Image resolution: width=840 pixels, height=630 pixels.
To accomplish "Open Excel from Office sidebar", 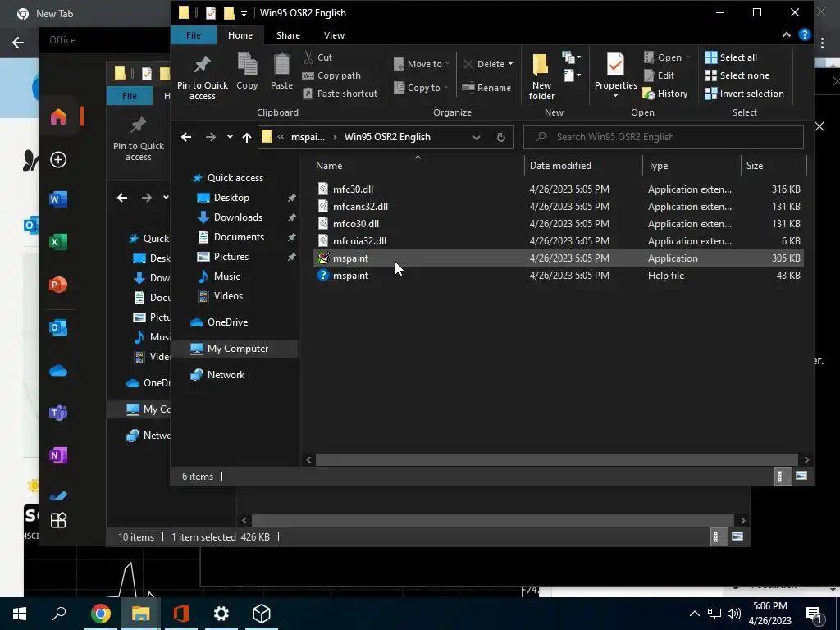I will pos(58,242).
